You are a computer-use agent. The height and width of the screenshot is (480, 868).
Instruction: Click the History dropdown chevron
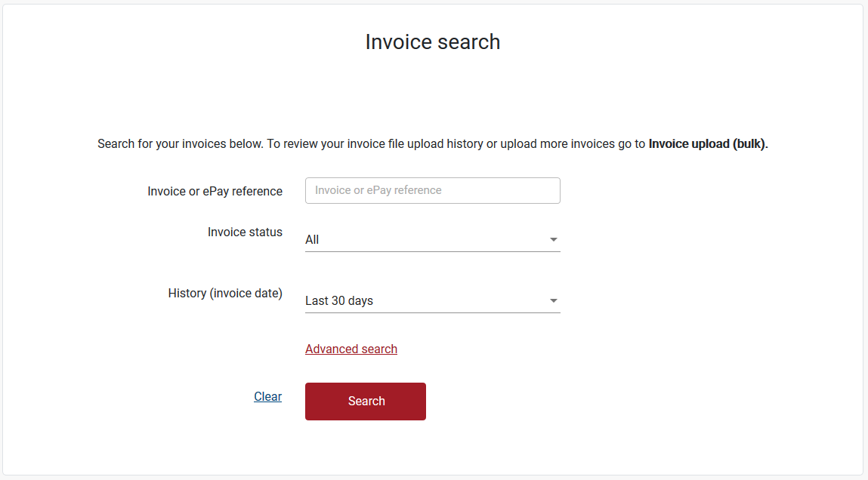pos(554,300)
